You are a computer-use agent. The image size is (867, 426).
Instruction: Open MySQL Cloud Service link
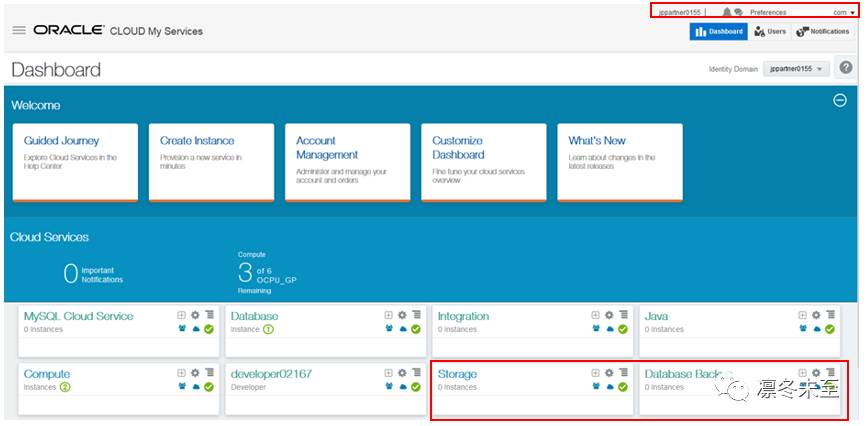click(79, 316)
